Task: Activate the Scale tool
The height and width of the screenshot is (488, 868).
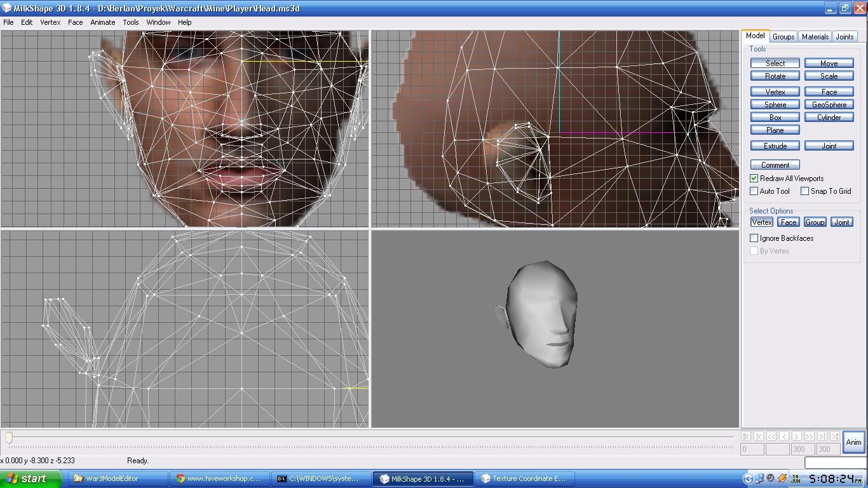Action: click(829, 76)
